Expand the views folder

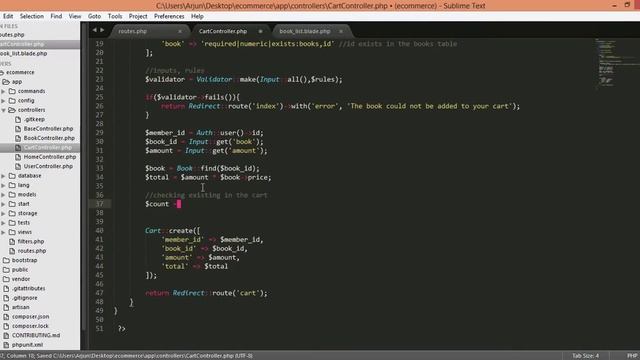4,232
